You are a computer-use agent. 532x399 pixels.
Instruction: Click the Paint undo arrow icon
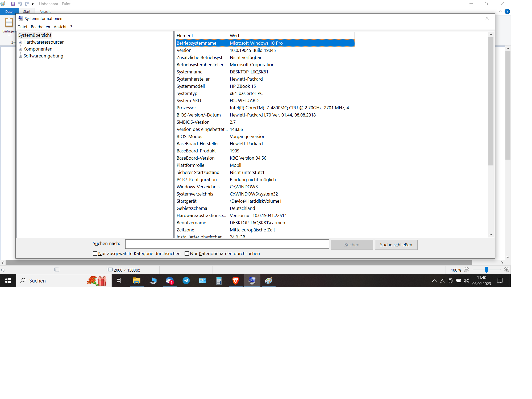[x=20, y=4]
